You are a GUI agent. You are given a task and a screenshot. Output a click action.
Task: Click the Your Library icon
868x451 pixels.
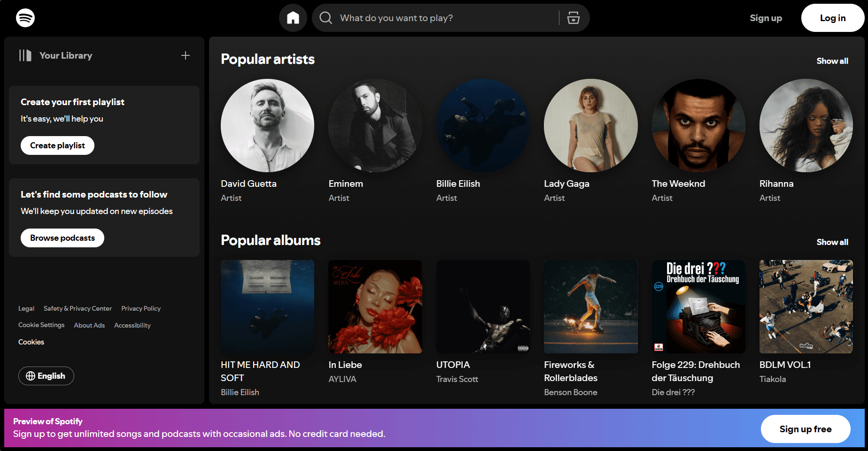(x=25, y=55)
